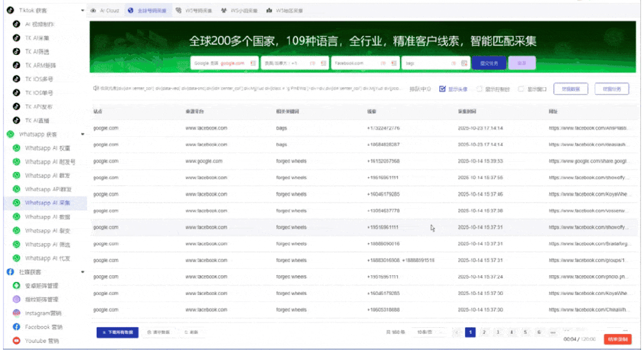The height and width of the screenshot is (350, 644).
Task: Open TK ARM矩阵 sidebar entry
Action: coord(40,65)
